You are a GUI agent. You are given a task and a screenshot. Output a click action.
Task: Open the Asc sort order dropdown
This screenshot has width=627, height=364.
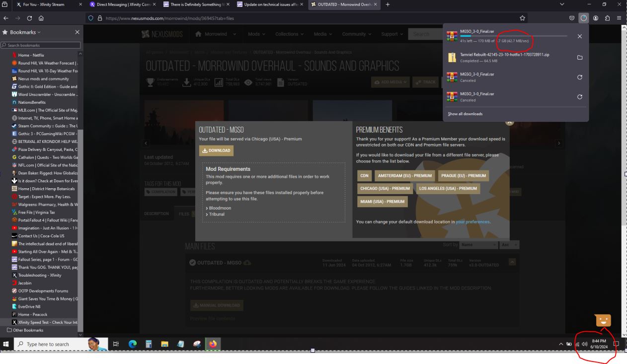[x=510, y=245]
